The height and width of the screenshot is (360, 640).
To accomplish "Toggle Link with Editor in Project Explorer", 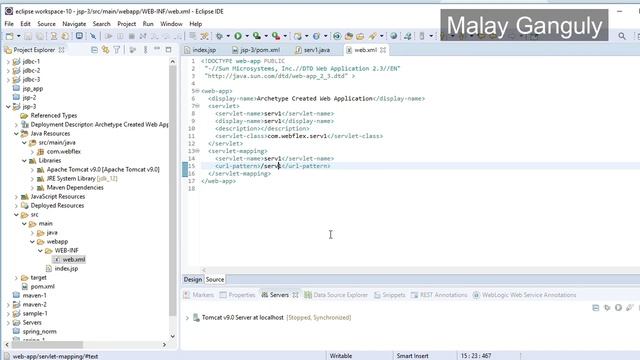I will [106, 50].
